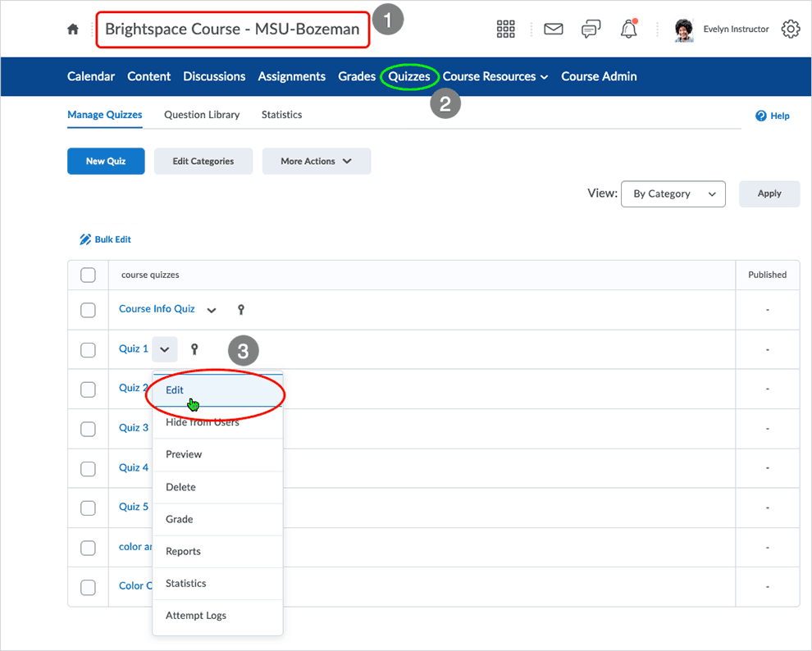Open the By Category view dropdown
Viewport: 812px width, 651px height.
[673, 193]
